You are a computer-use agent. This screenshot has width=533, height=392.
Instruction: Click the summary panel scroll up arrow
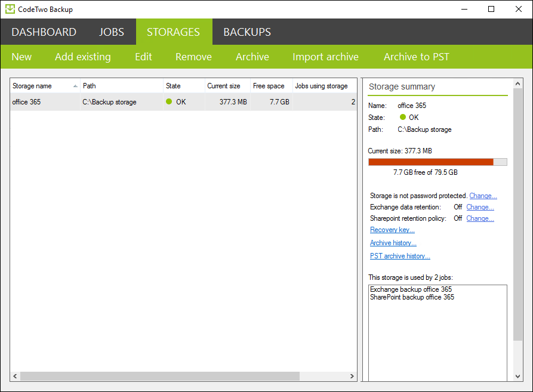(x=517, y=84)
